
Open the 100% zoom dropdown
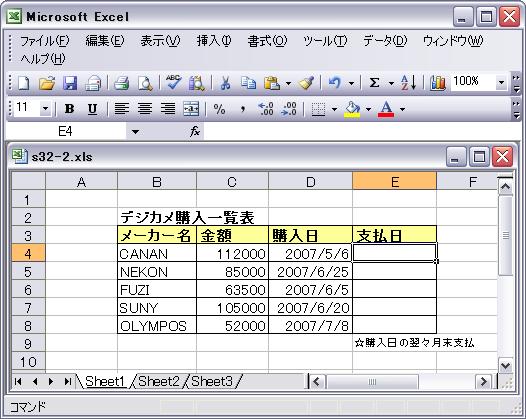point(501,83)
